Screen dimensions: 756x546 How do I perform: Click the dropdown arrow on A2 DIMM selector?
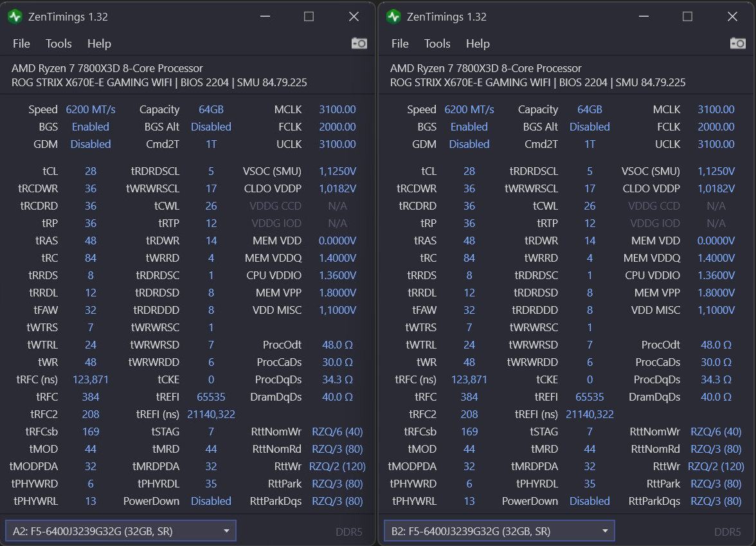[x=226, y=531]
